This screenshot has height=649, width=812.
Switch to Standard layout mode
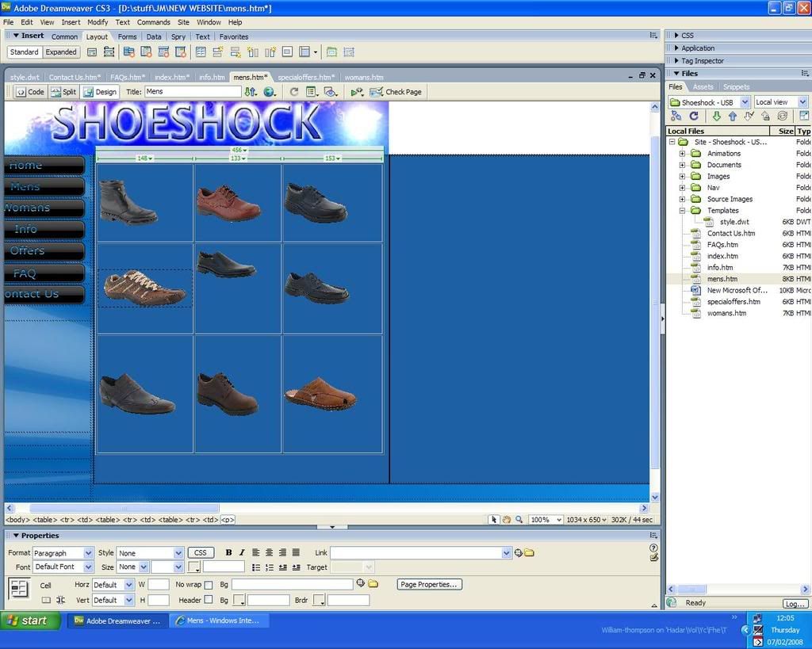pos(25,52)
